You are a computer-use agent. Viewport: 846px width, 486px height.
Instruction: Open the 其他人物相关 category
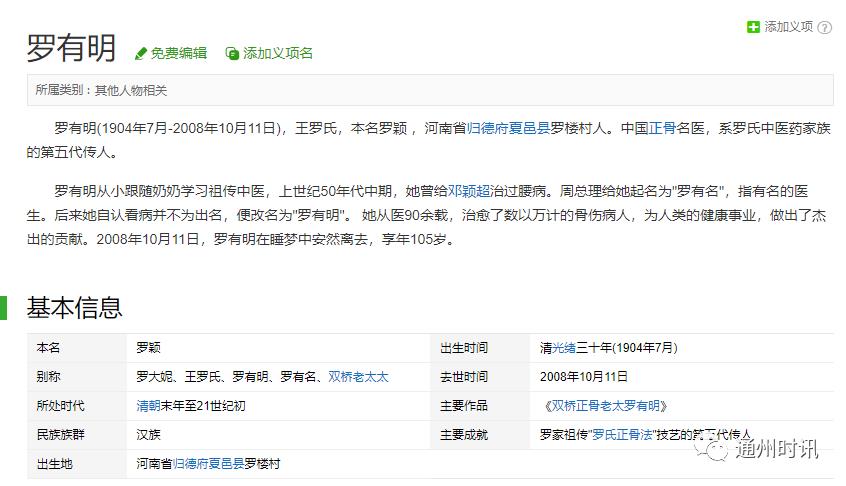coord(131,90)
